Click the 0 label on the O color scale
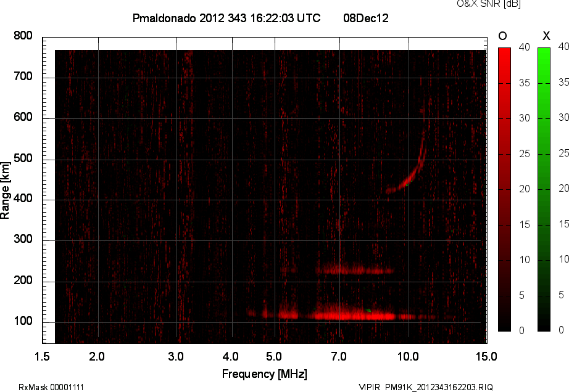Screen dimensions: 569x392 (x=521, y=330)
